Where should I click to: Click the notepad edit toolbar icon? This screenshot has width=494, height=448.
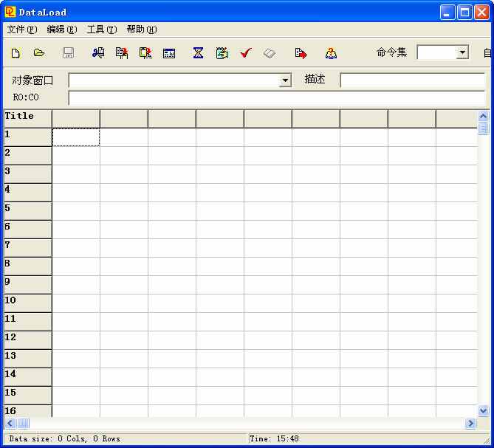pos(222,53)
